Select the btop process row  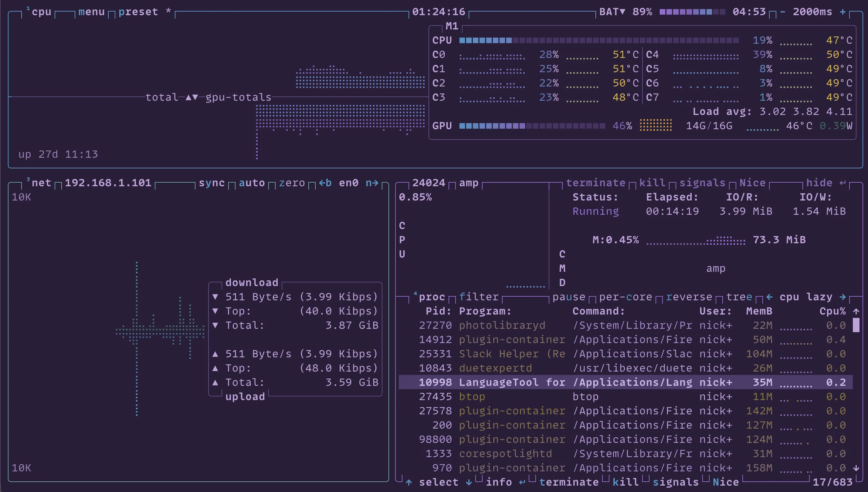626,396
